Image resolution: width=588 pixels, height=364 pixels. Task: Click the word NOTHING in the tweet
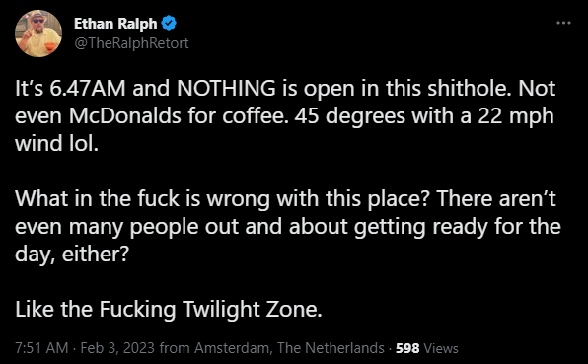click(x=226, y=89)
